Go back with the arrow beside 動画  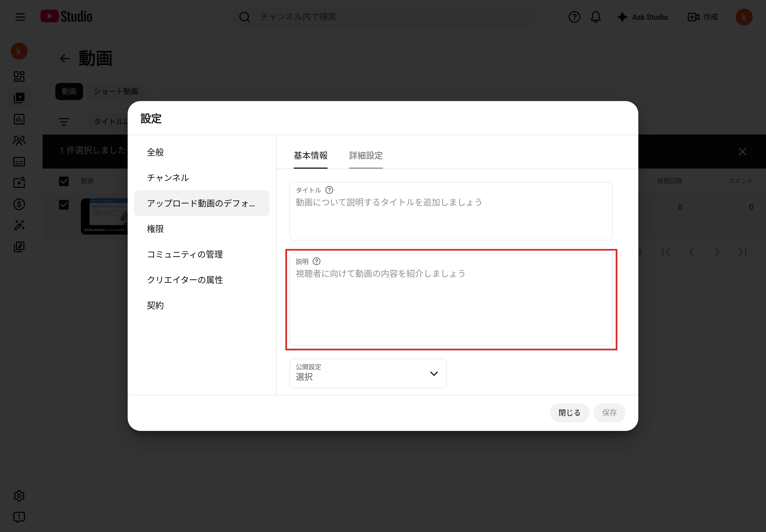(64, 59)
